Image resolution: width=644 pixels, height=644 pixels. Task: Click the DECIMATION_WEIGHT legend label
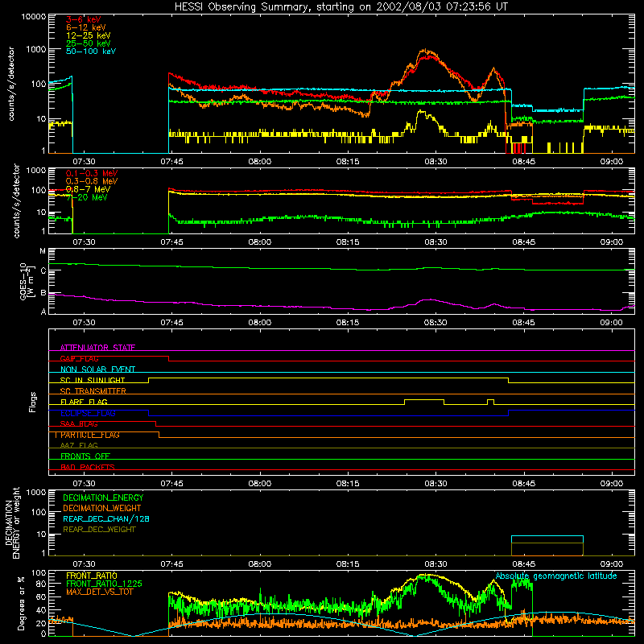(x=102, y=509)
